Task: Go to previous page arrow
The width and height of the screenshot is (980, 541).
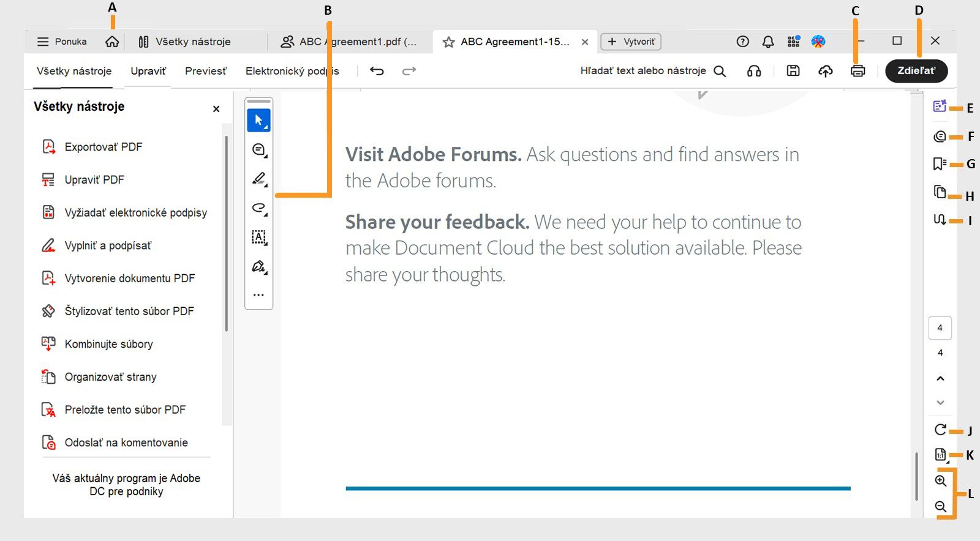Action: [x=940, y=379]
